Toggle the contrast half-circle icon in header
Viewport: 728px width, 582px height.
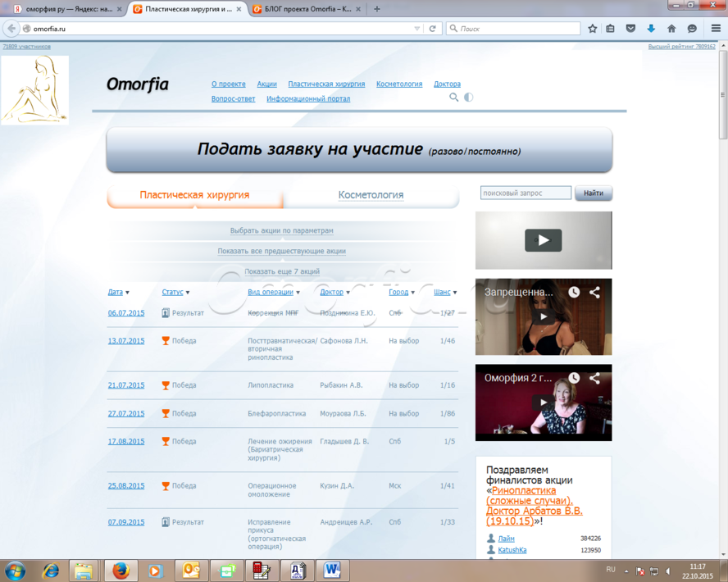(468, 97)
